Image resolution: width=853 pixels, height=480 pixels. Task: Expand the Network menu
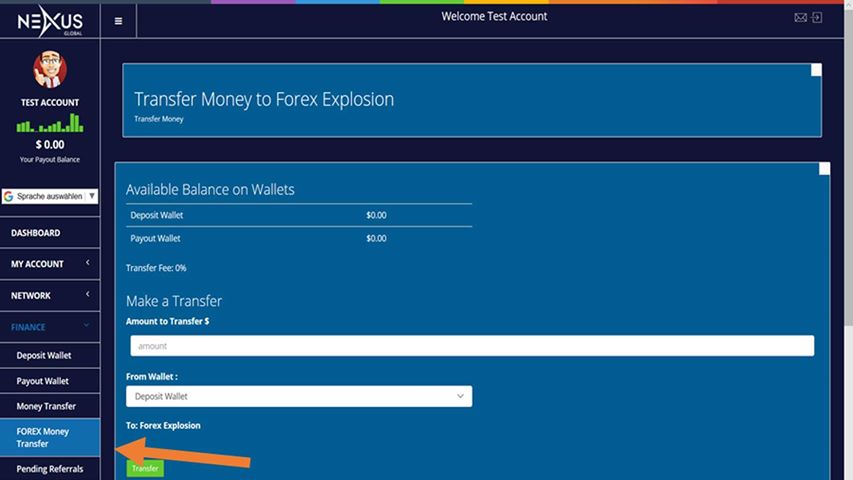50,296
